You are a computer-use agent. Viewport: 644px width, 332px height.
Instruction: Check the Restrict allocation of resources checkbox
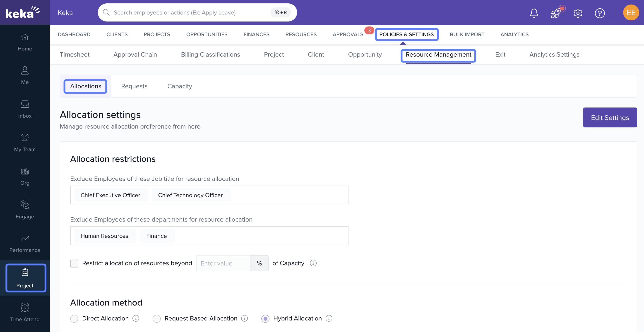[74, 263]
